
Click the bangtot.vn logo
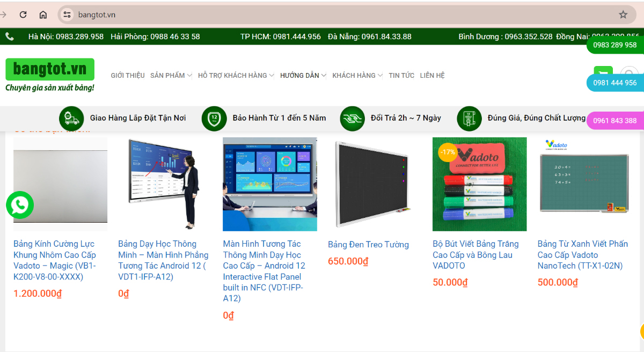pyautogui.click(x=50, y=75)
